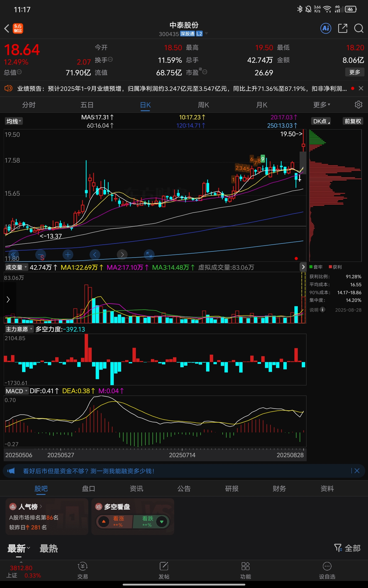
Task: Zoom in the K-line chart
Action: (x=68, y=254)
